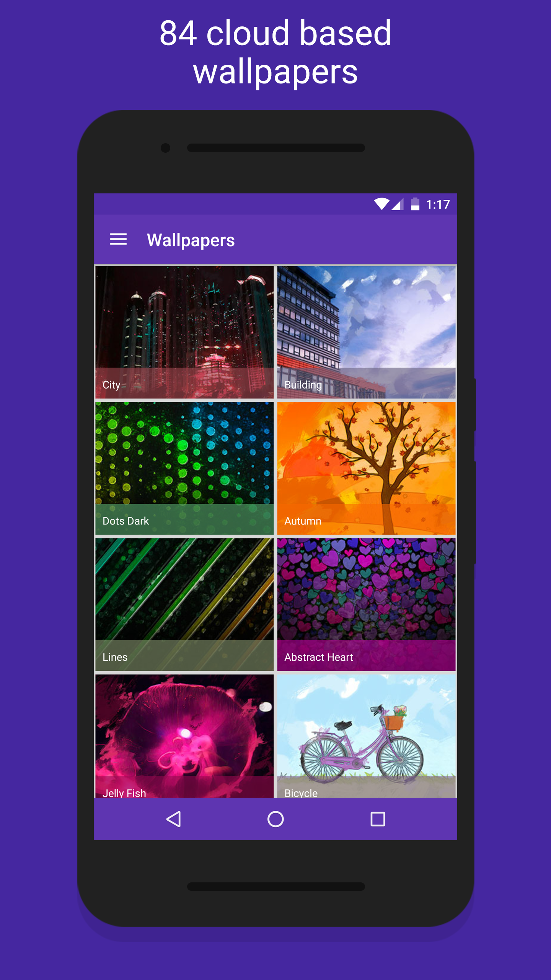Viewport: 551px width, 980px height.
Task: Tap the Android back navigation button
Action: pos(174,819)
